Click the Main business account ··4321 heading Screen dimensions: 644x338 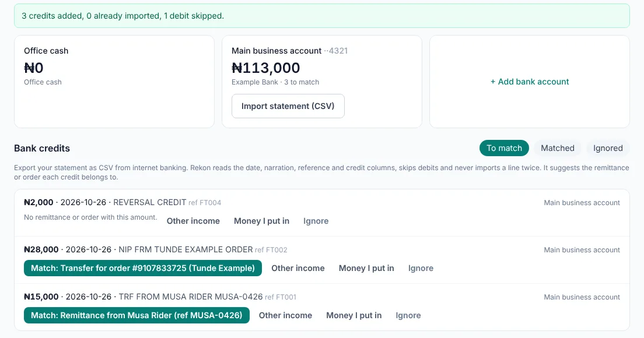pos(289,51)
